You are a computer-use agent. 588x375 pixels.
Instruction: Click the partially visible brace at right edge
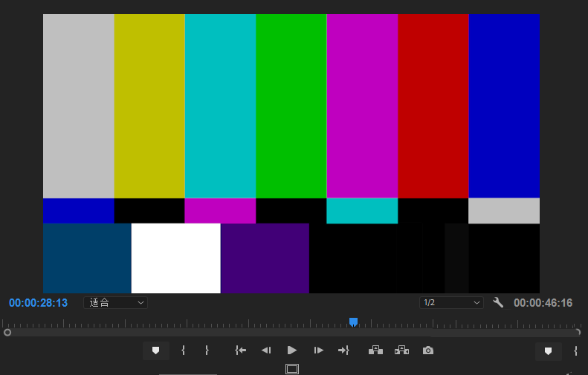click(575, 351)
